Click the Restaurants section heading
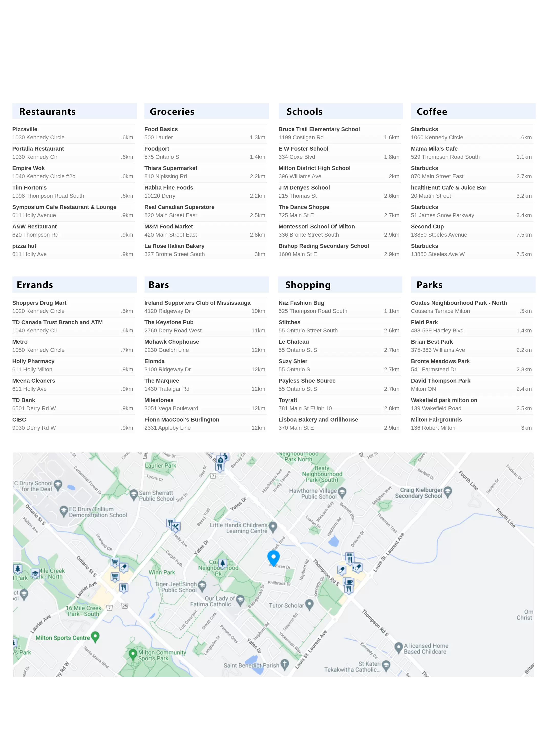Image resolution: width=560 pixels, height=747 pixels. pyautogui.click(x=47, y=112)
